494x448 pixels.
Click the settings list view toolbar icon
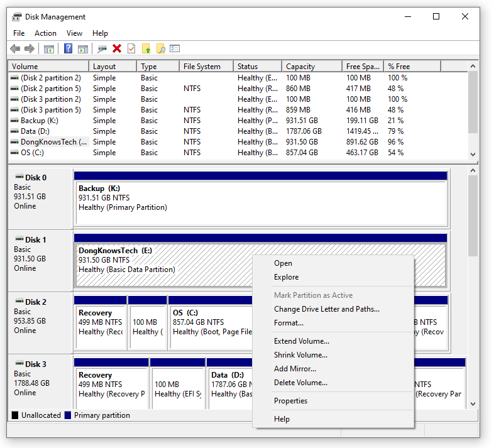click(x=175, y=48)
